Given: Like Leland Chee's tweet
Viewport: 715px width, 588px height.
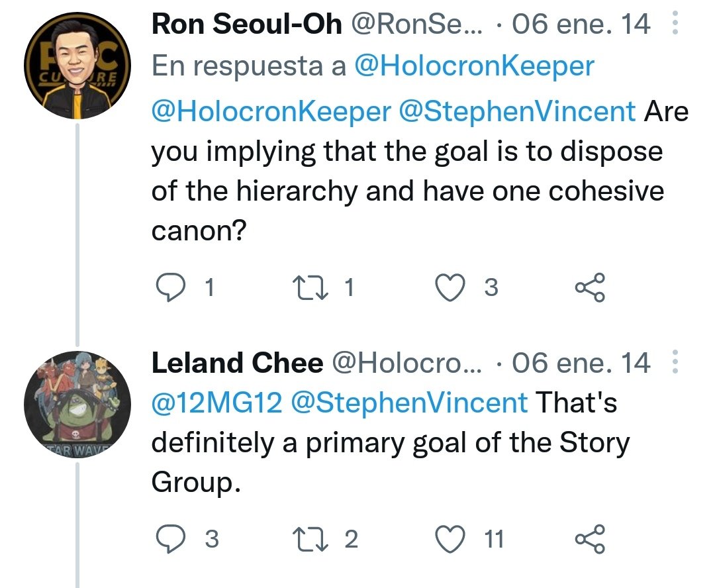Looking at the screenshot, I should (451, 539).
